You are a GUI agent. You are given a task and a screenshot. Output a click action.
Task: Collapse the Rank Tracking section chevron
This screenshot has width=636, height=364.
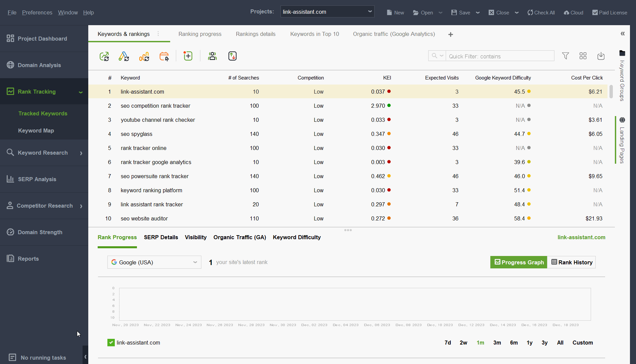(x=81, y=92)
